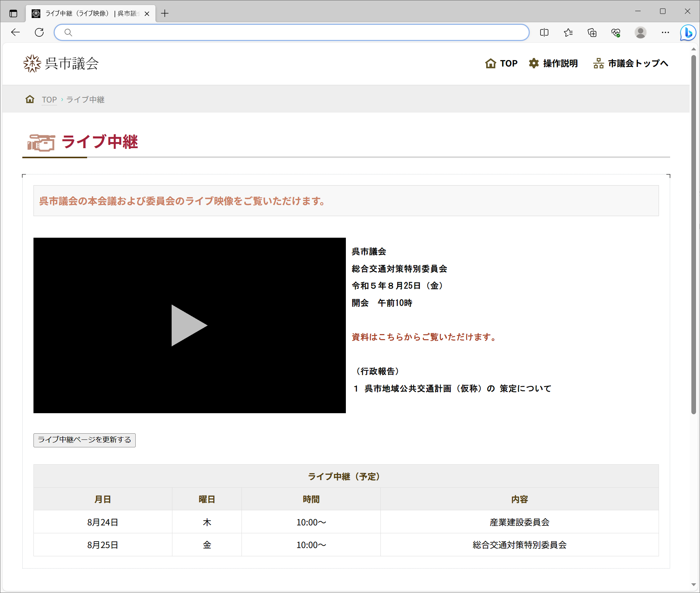
Task: Toggle split screen view in the toolbar
Action: pos(544,33)
